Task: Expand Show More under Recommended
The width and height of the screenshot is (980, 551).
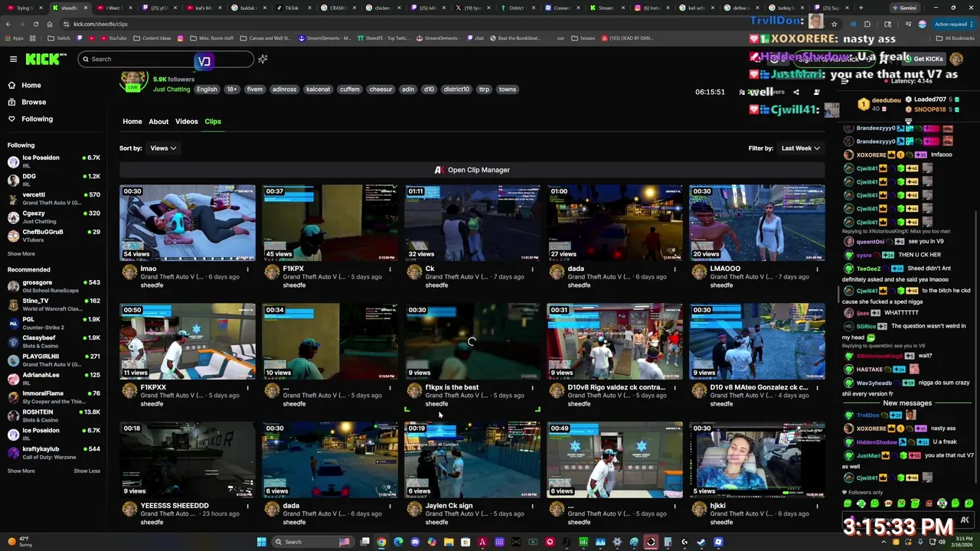Action: point(21,471)
